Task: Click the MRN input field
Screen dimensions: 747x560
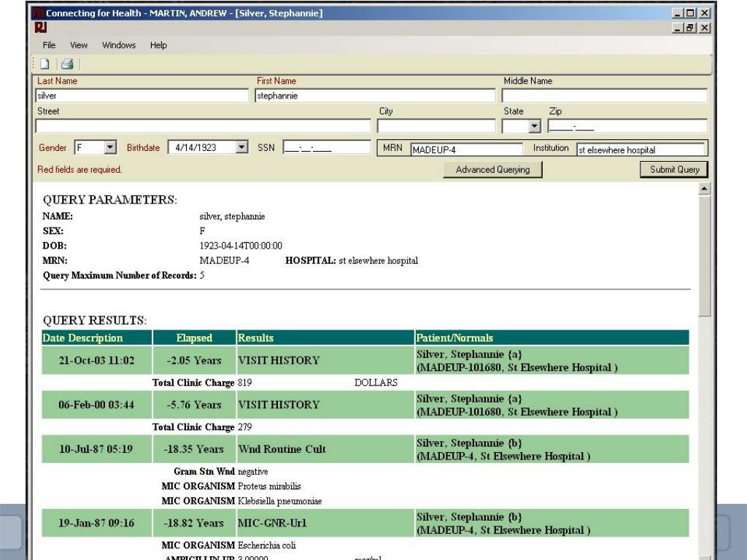Action: [x=466, y=149]
